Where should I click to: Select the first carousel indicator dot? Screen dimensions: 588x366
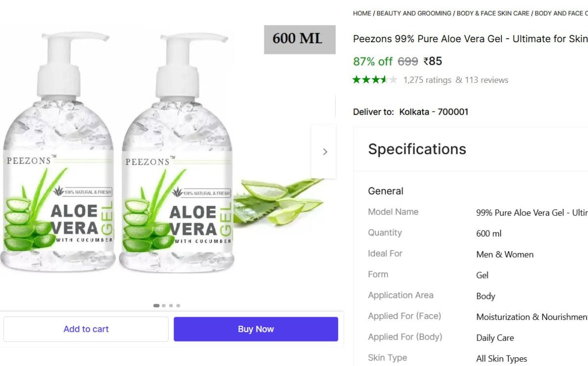[156, 306]
